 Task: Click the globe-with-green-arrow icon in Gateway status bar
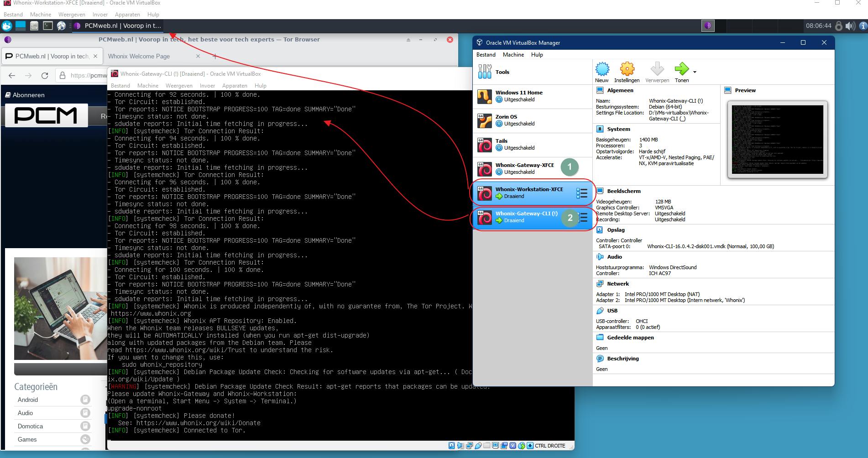point(521,446)
